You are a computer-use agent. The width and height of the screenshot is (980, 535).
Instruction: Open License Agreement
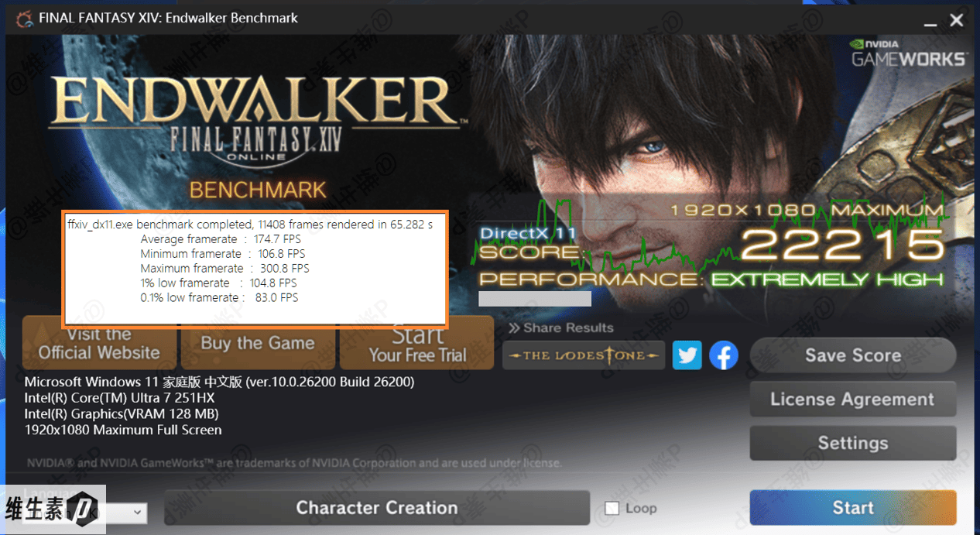pyautogui.click(x=853, y=400)
